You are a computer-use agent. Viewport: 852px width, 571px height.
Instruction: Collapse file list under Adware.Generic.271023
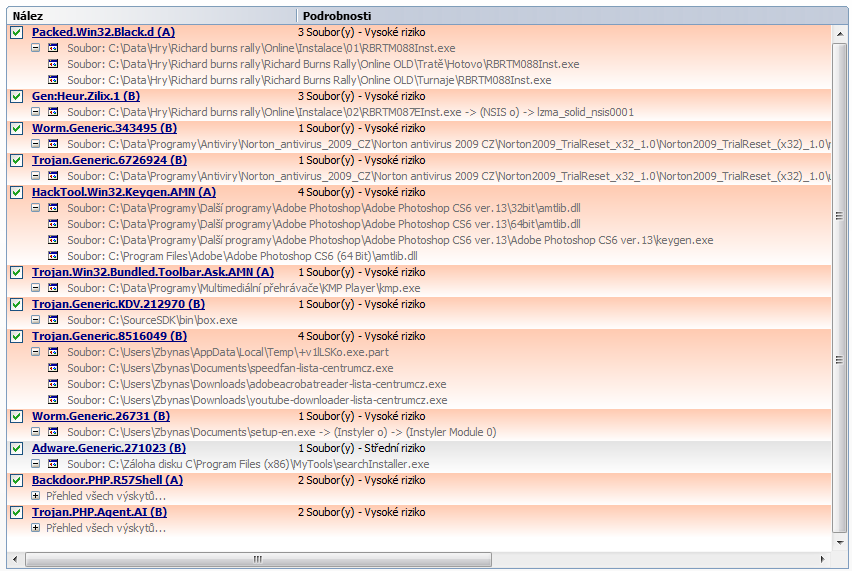(36, 464)
